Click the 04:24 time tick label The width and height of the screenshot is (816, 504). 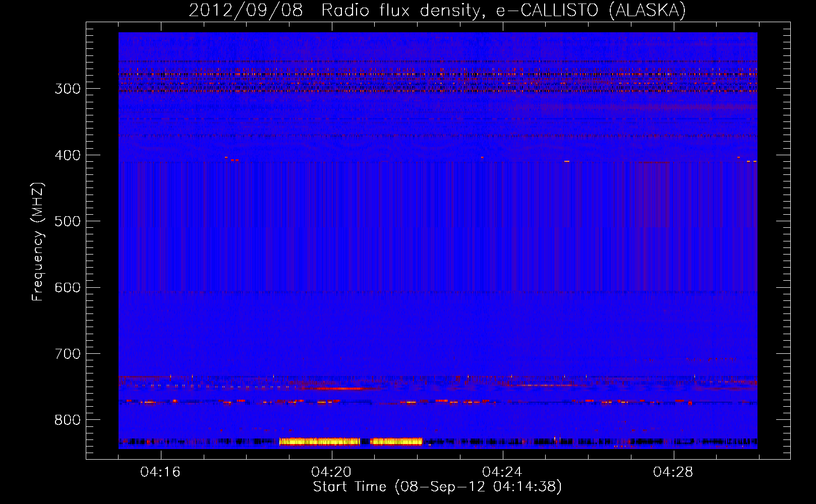pos(502,472)
